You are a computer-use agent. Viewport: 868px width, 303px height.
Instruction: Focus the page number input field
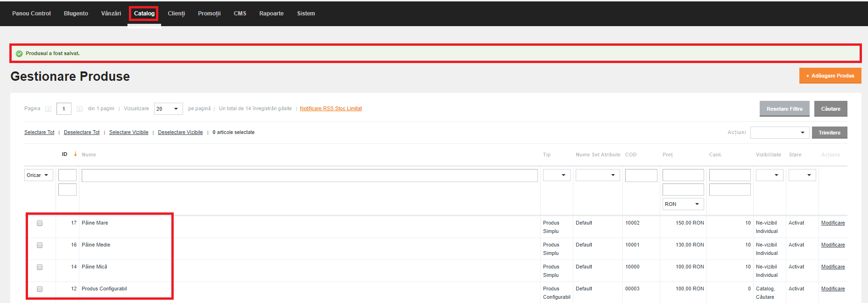pyautogui.click(x=64, y=109)
